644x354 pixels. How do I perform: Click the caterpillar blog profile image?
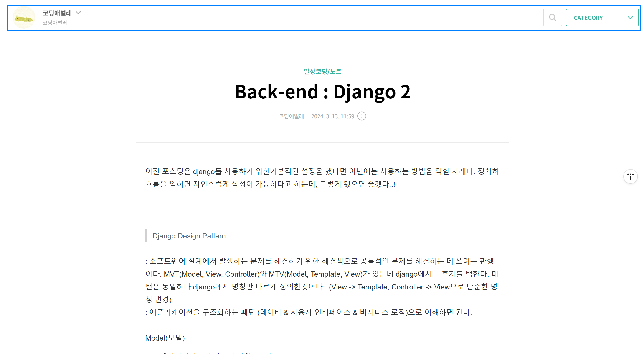24,18
